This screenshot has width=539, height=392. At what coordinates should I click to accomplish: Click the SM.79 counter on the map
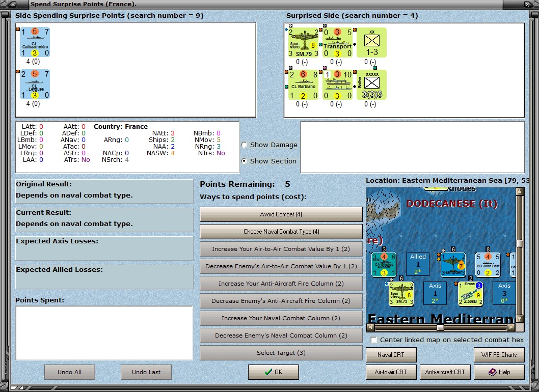point(401,294)
